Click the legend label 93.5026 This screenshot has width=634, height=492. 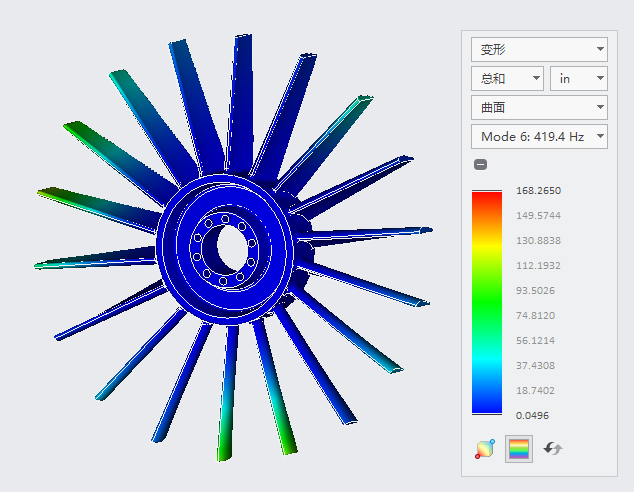coord(538,290)
